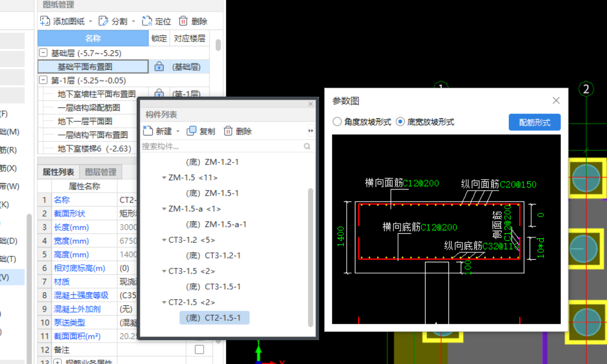Click lock icon for 地下室墙柱平面布置图
Screen dimensions: 607x364
point(159,93)
